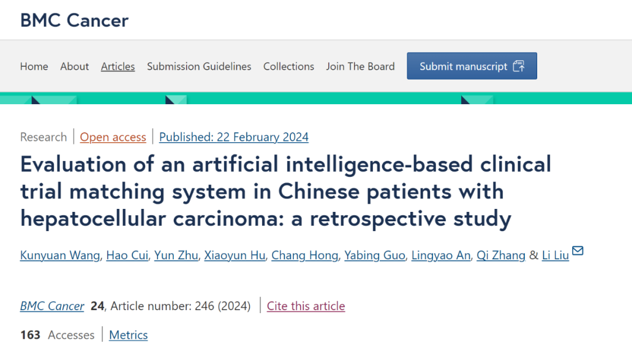Go to the Home menu item
This screenshot has height=364, width=632.
click(x=34, y=66)
